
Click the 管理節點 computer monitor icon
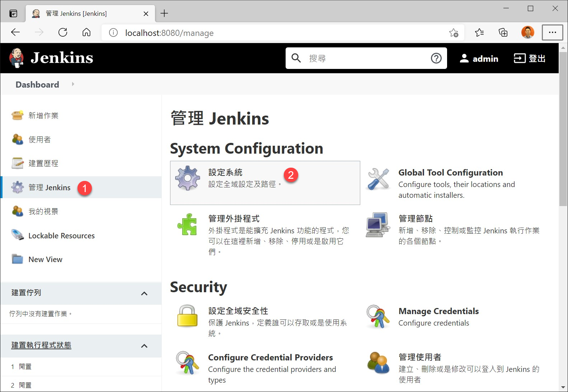377,225
